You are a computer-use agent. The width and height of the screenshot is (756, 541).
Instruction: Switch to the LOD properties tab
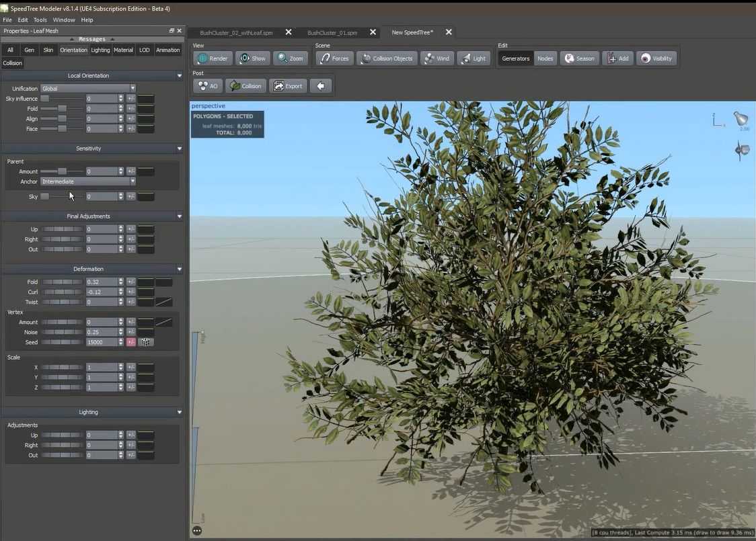[x=144, y=50]
